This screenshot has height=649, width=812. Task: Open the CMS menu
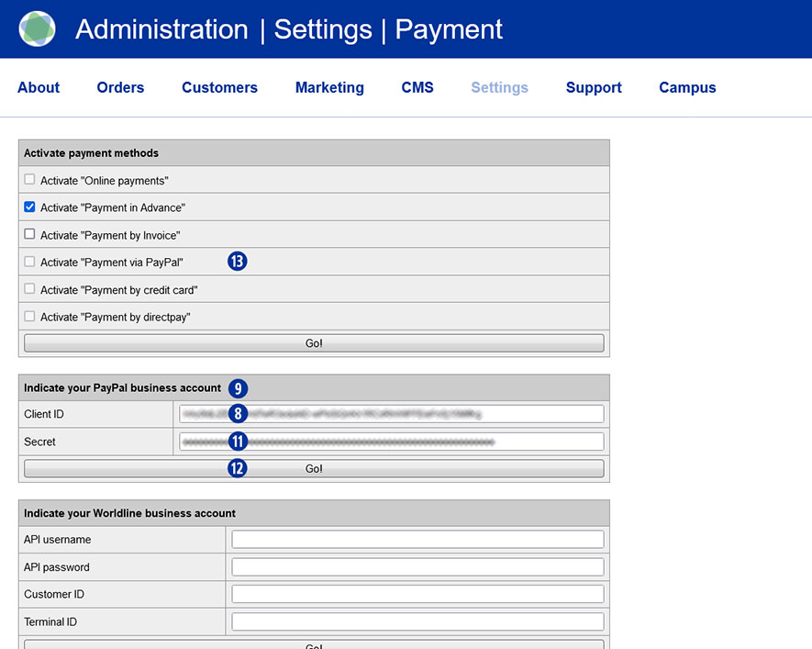[x=417, y=88]
